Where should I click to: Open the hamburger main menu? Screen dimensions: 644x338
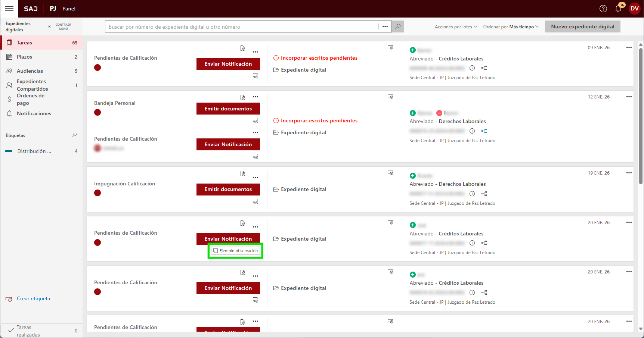[x=9, y=9]
